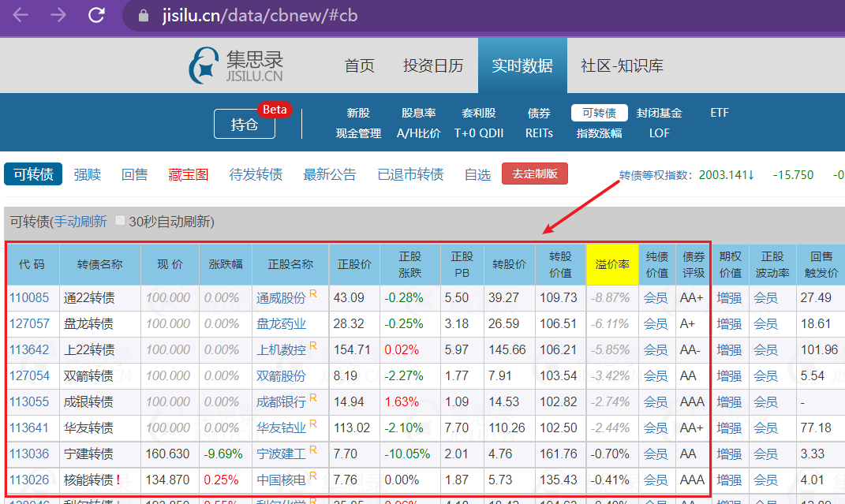The image size is (845, 504).
Task: Sort table by 债券评级 column header
Action: tap(694, 264)
